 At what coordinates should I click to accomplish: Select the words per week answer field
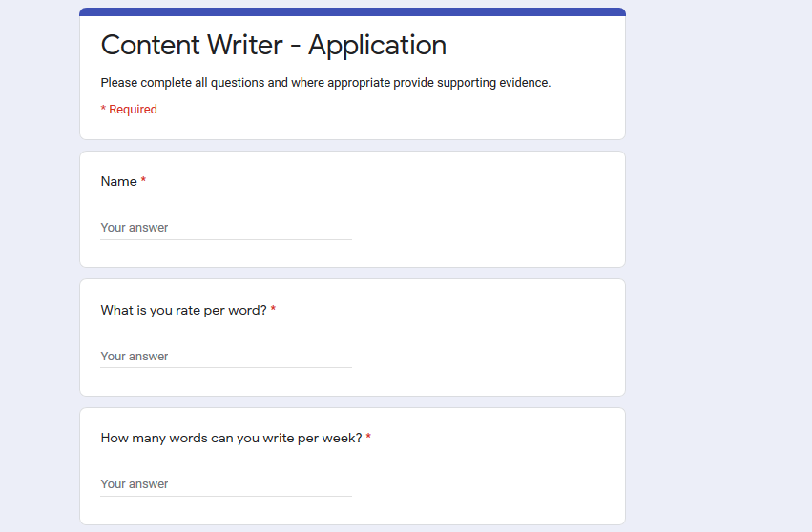pyautogui.click(x=225, y=484)
